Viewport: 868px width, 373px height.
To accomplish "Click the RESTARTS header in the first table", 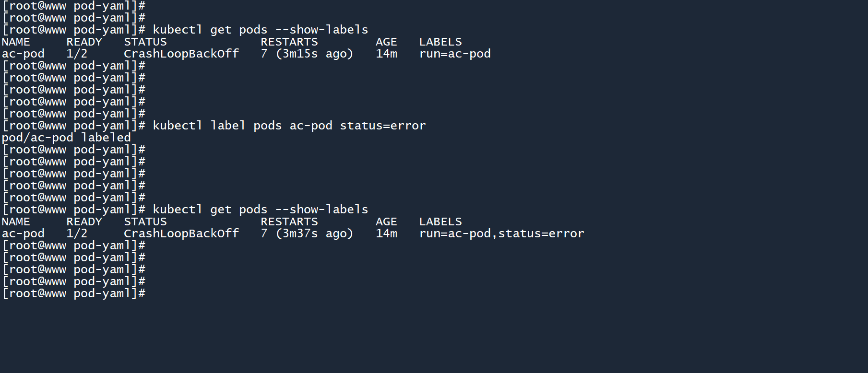I will [x=289, y=42].
